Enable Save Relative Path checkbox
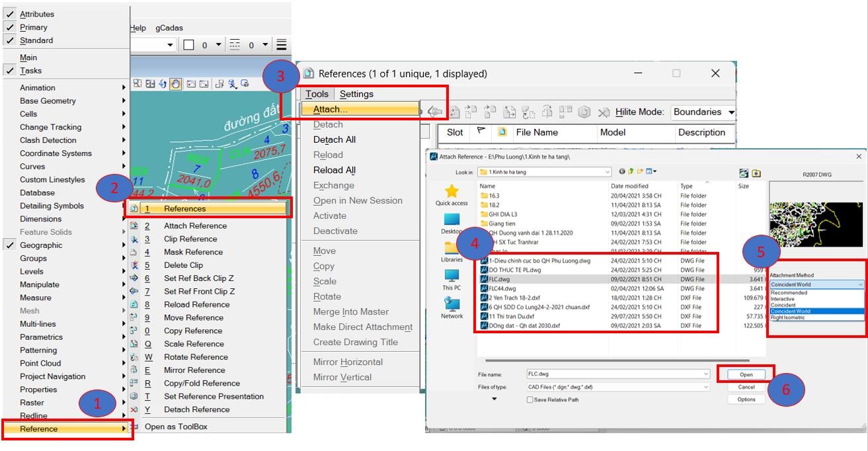868x451 pixels. tap(530, 399)
